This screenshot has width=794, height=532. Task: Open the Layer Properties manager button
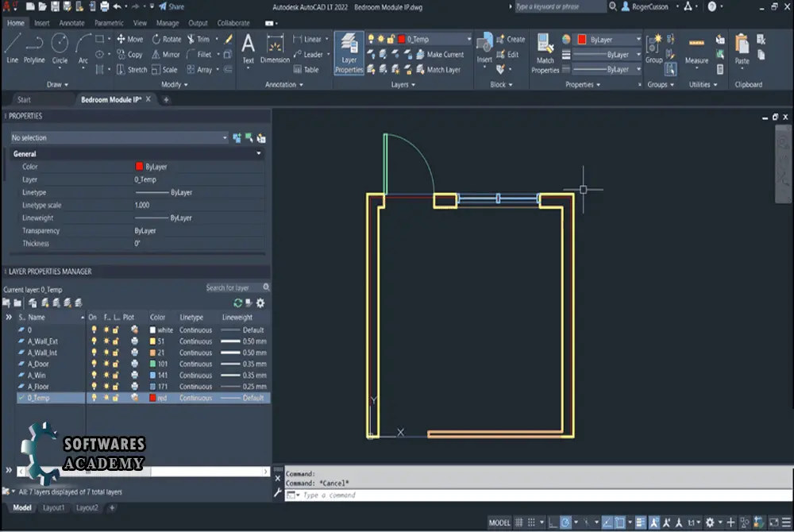click(x=349, y=53)
